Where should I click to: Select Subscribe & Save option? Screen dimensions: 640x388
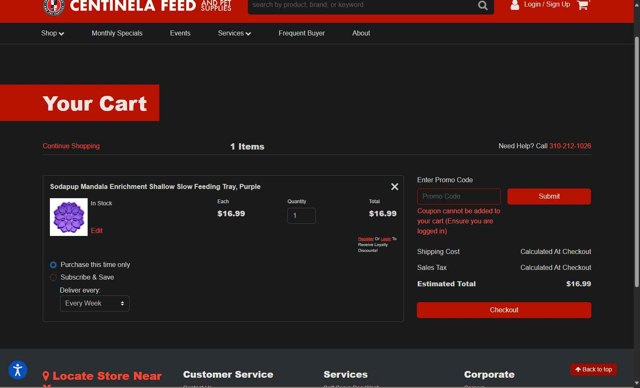pos(53,277)
